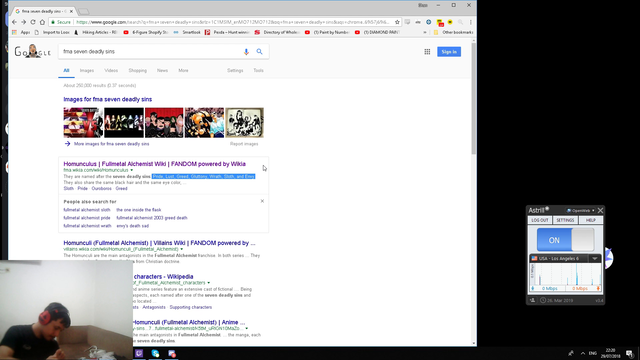Expand the villains.wikia.com result URL arrow

[182, 249]
